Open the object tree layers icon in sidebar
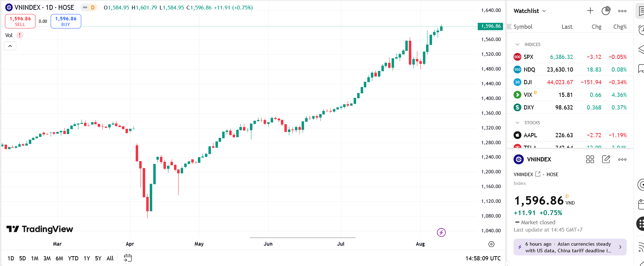Viewport: 644px width, 266px height. pos(641,49)
